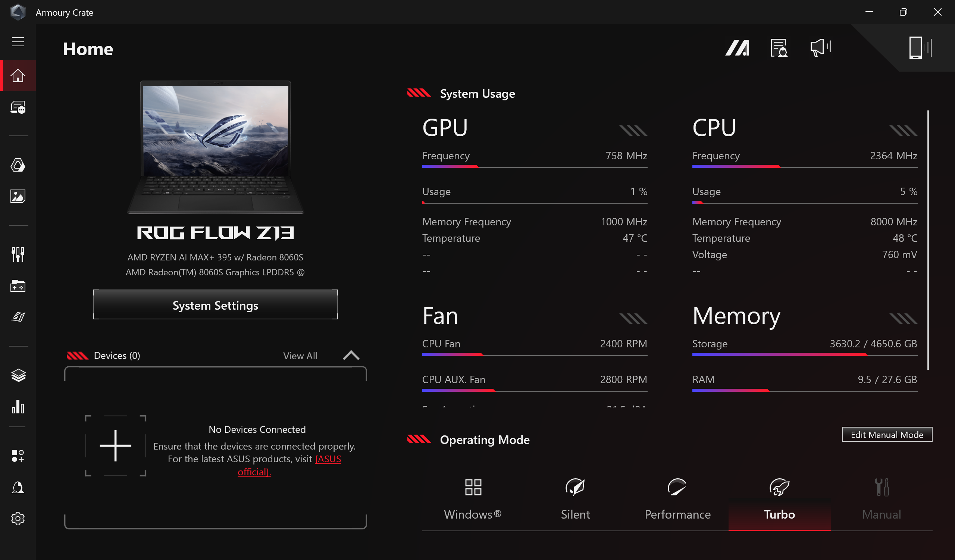Click the double-slash header icon
955x560 pixels.
click(x=738, y=48)
